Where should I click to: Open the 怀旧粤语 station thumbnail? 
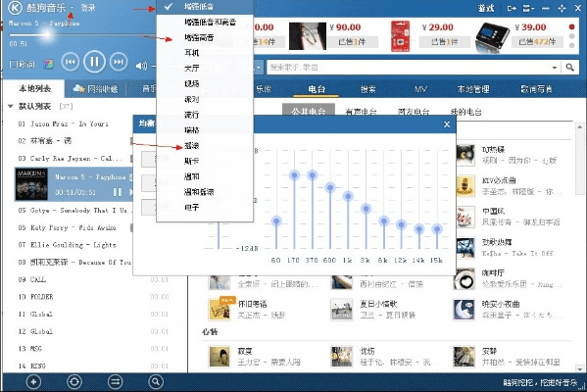point(220,309)
